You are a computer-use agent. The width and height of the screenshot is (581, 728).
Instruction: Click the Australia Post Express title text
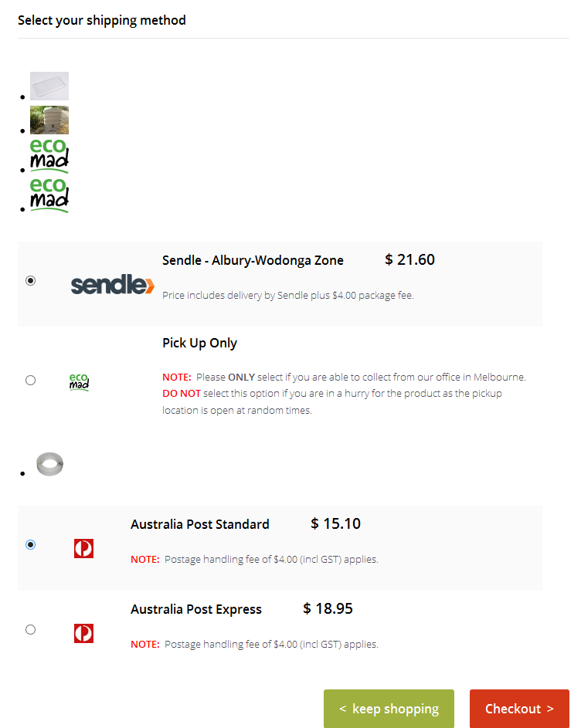195,609
